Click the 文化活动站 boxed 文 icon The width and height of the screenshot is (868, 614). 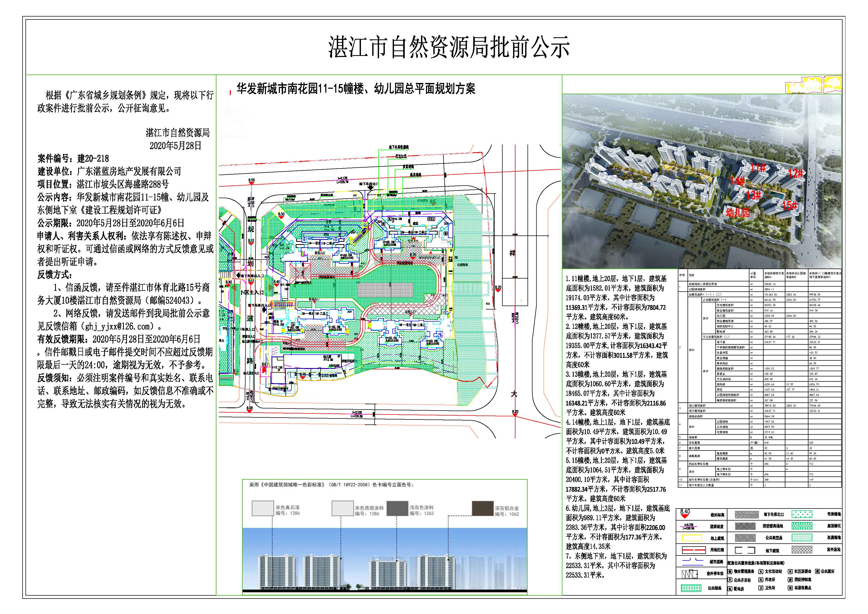click(x=761, y=572)
